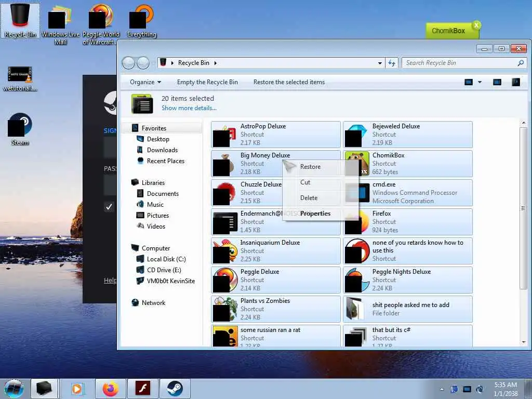
Task: Open the Organize dropdown menu
Action: coord(145,82)
